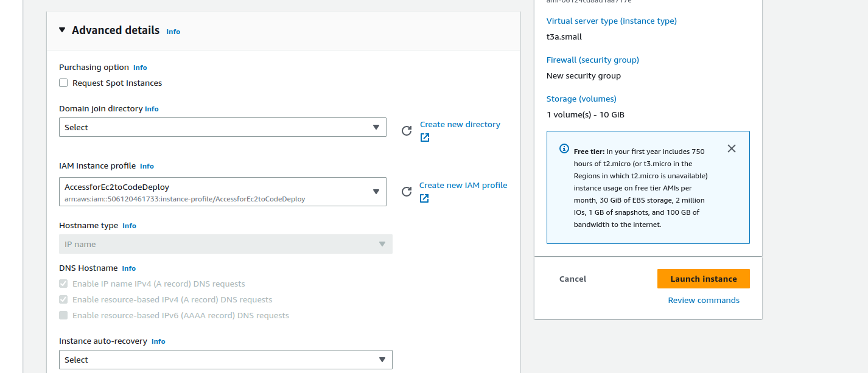This screenshot has height=373, width=868.
Task: Open the Review commands link
Action: 704,300
